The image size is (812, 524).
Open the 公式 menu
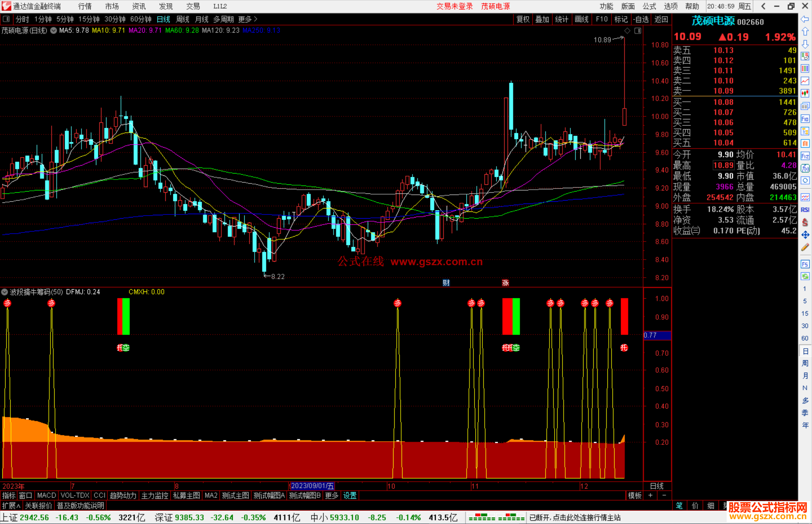point(649,6)
